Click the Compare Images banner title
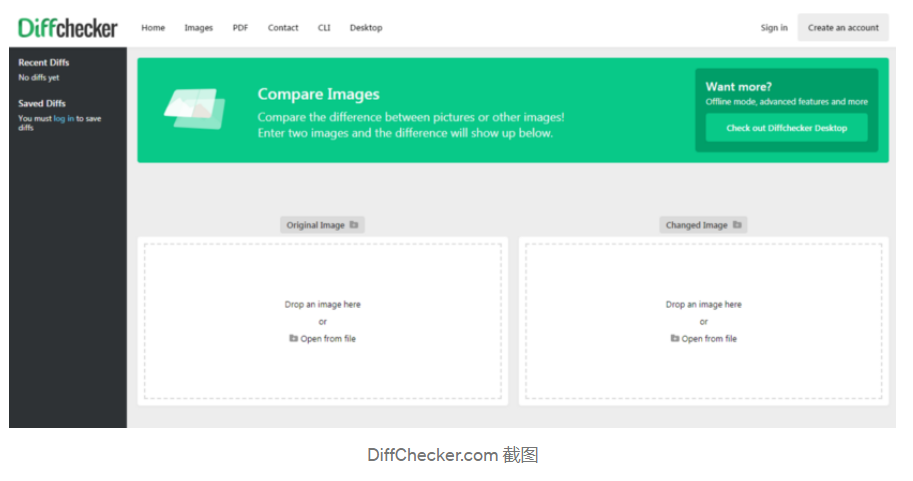Screen dimensions: 913x481 pos(319,94)
